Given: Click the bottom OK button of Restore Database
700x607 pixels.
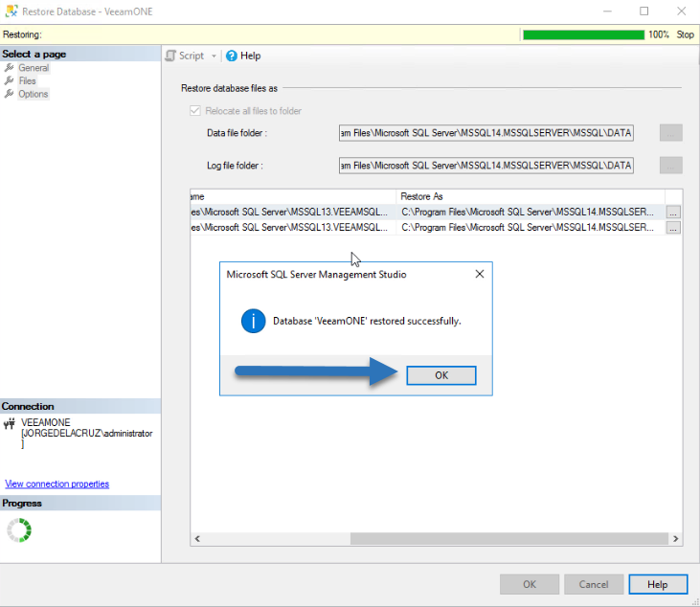Looking at the screenshot, I should tap(530, 584).
